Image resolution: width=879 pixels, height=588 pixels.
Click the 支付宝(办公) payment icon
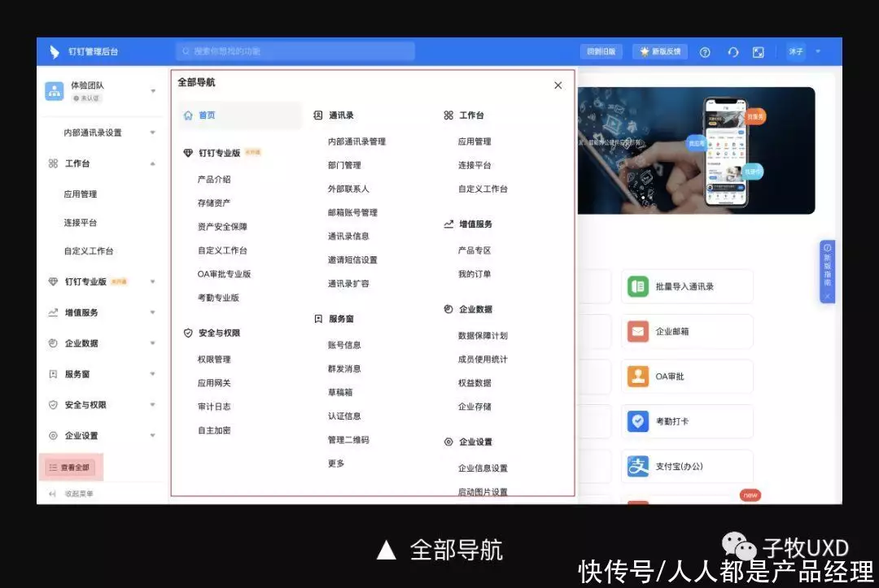coord(640,466)
